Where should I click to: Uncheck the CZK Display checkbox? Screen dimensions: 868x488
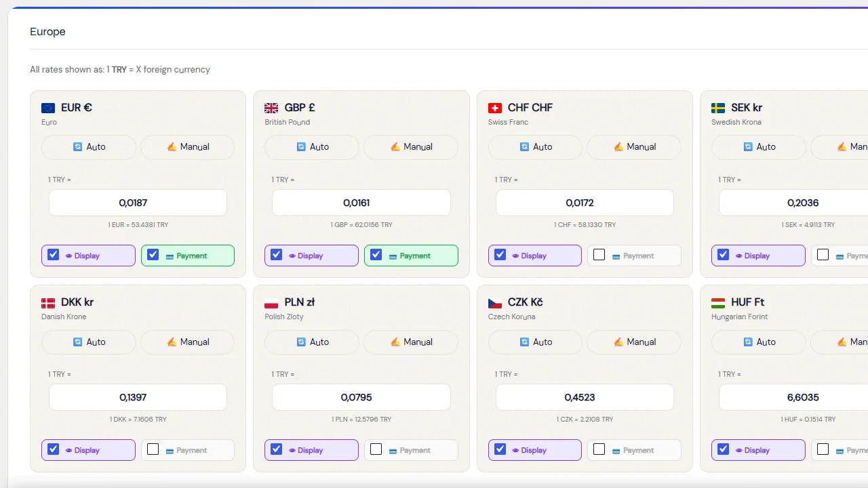500,449
